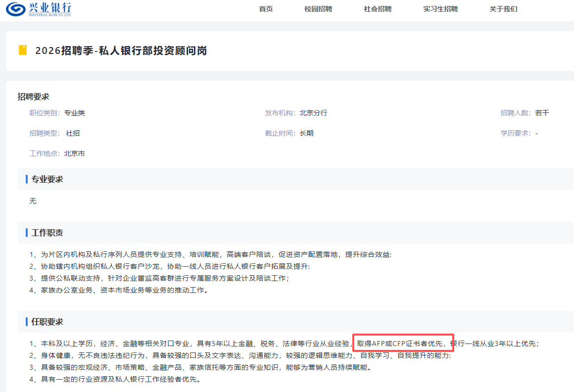
Task: Click the 长期 deadline value
Action: (306, 133)
